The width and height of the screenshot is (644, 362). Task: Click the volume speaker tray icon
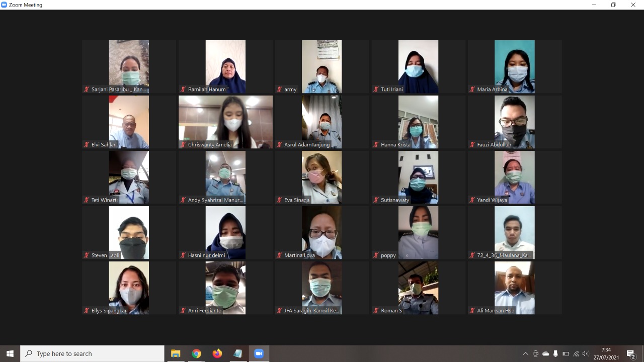585,353
